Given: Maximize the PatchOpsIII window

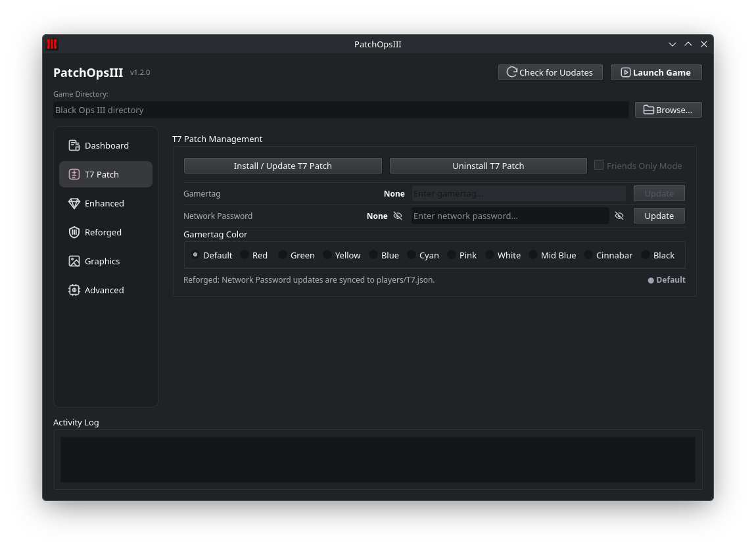Looking at the screenshot, I should pyautogui.click(x=688, y=44).
